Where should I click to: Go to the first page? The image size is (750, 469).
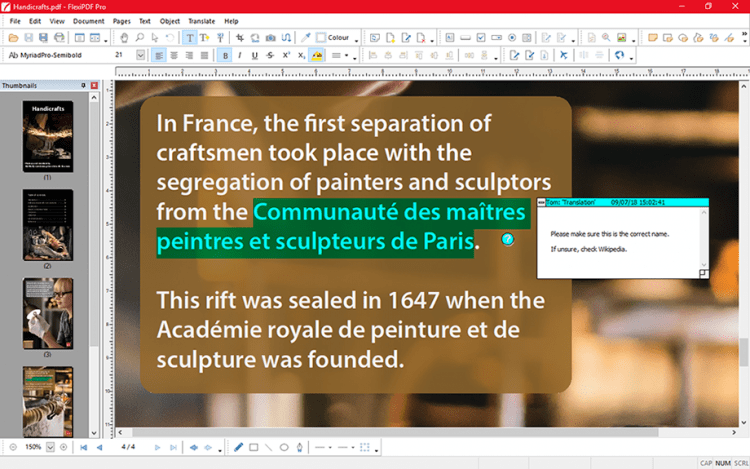[x=83, y=447]
